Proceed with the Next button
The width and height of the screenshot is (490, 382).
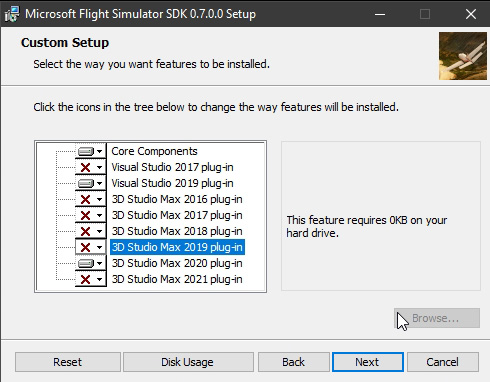pos(368,362)
